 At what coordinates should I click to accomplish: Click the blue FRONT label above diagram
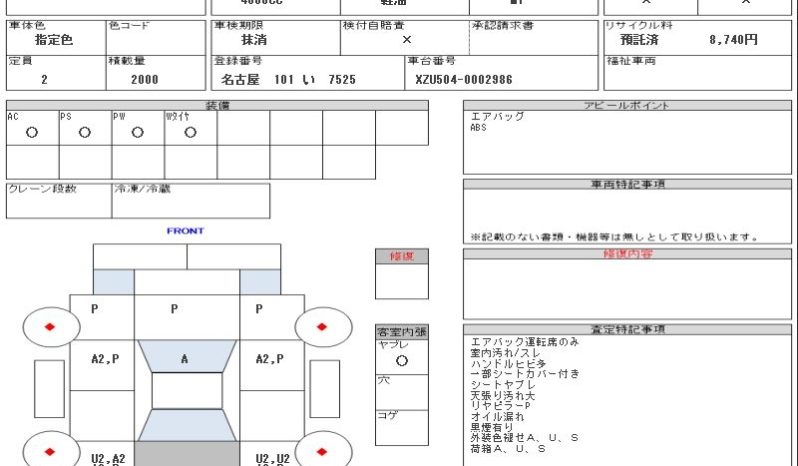click(x=185, y=231)
